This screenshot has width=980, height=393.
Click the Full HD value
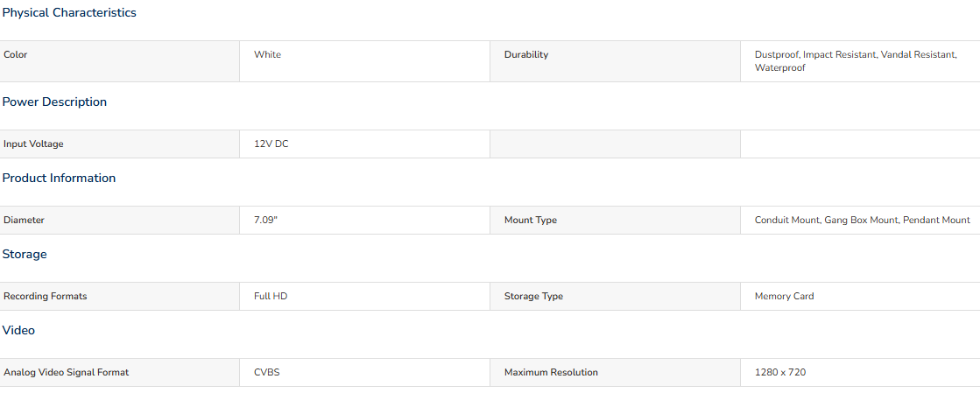click(x=271, y=297)
